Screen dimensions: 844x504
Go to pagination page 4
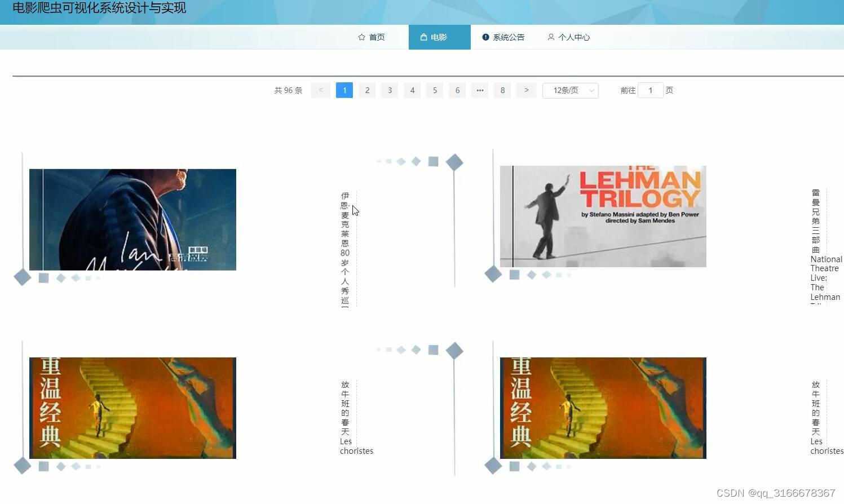coord(412,90)
